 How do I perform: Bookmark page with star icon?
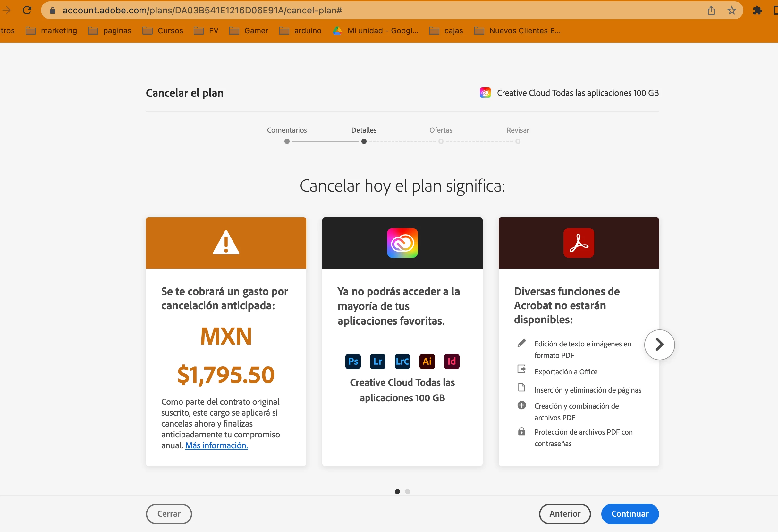pyautogui.click(x=731, y=10)
